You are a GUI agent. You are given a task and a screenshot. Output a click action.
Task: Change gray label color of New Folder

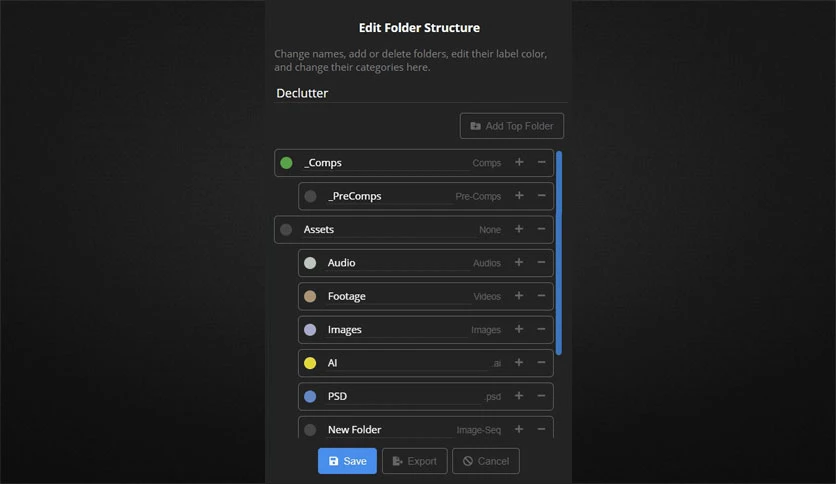[x=310, y=430]
